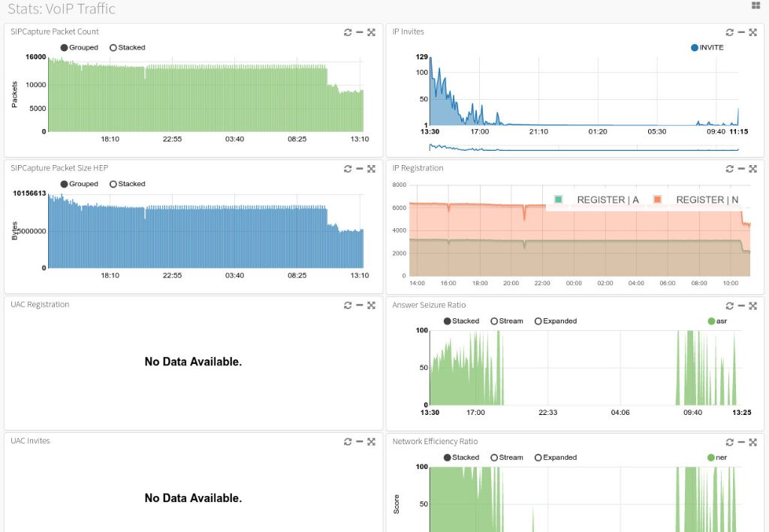769x532 pixels.
Task: Collapse the Network Efficiency Ratio panel
Action: click(741, 442)
